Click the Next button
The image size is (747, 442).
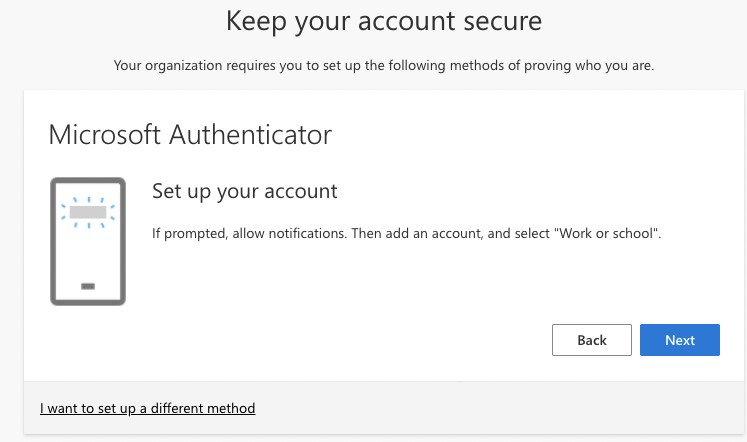click(x=680, y=340)
